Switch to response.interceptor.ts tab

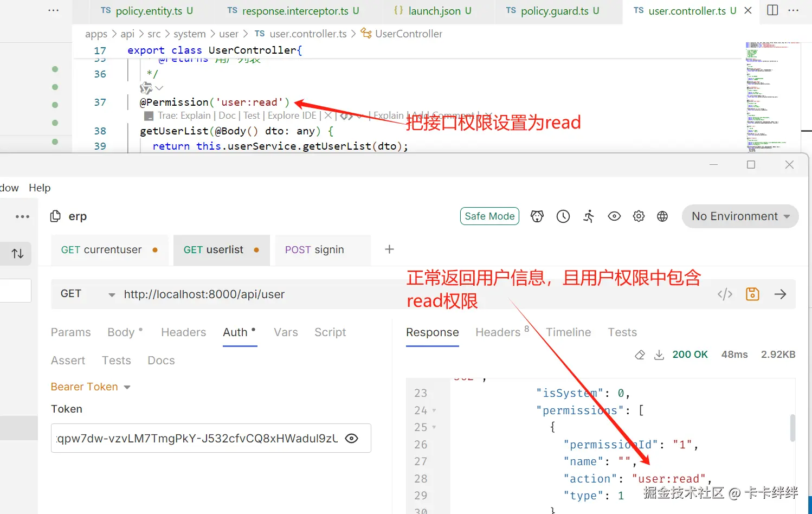pos(293,11)
